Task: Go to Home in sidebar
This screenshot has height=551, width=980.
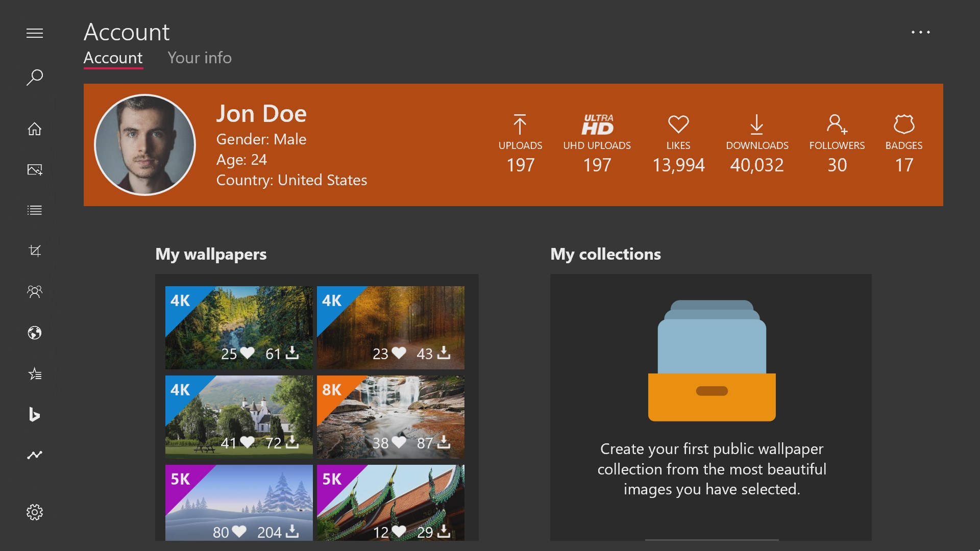Action: tap(35, 129)
